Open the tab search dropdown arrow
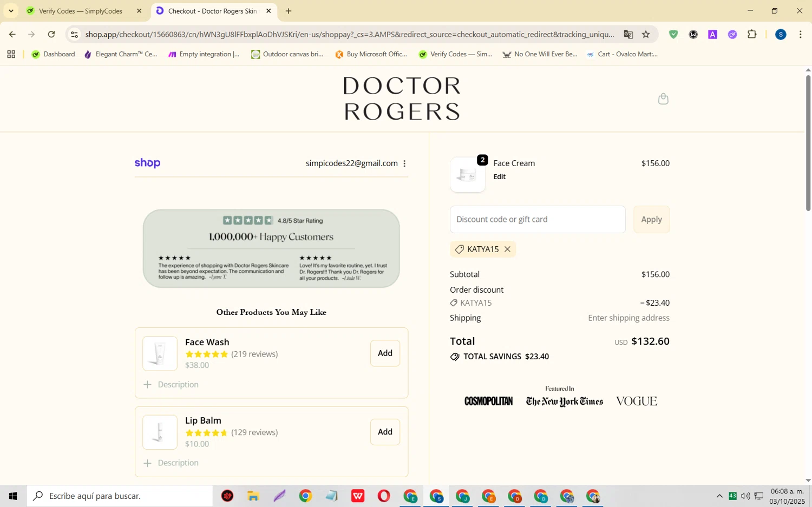Image resolution: width=812 pixels, height=507 pixels. (x=11, y=11)
